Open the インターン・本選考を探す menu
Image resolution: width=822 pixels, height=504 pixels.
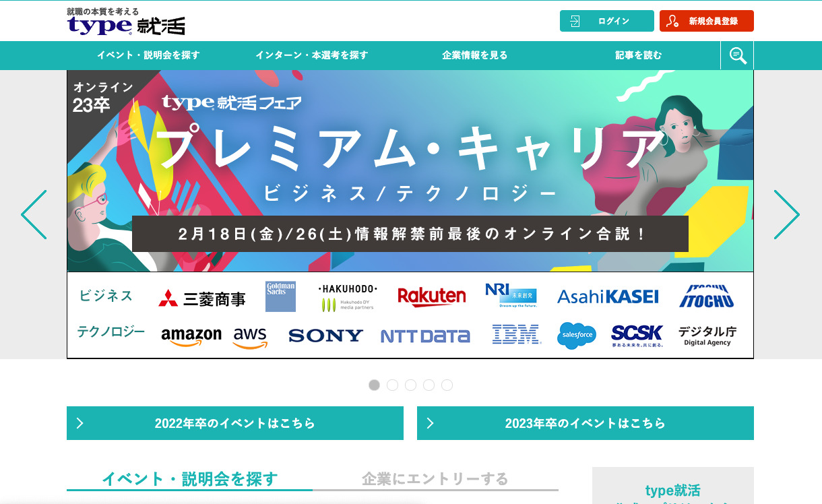(x=312, y=55)
